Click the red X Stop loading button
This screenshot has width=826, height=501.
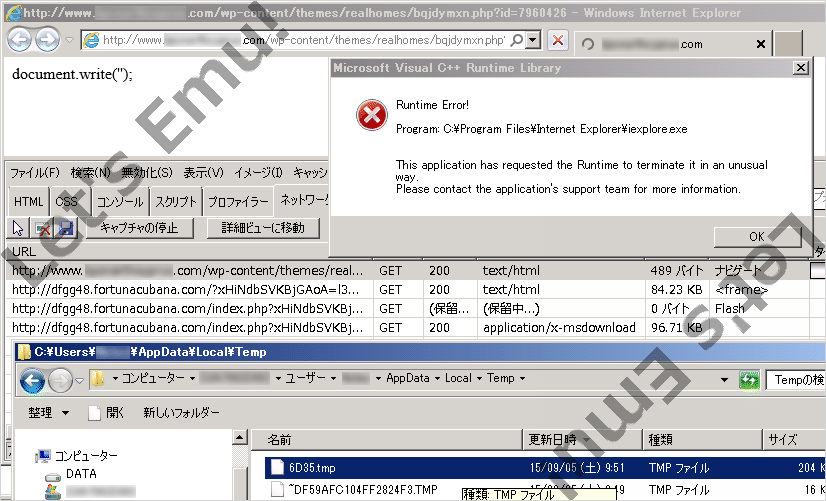pos(558,40)
